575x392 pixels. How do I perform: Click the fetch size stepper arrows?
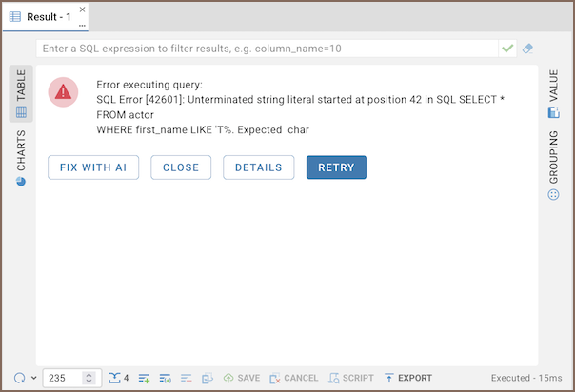pyautogui.click(x=89, y=378)
